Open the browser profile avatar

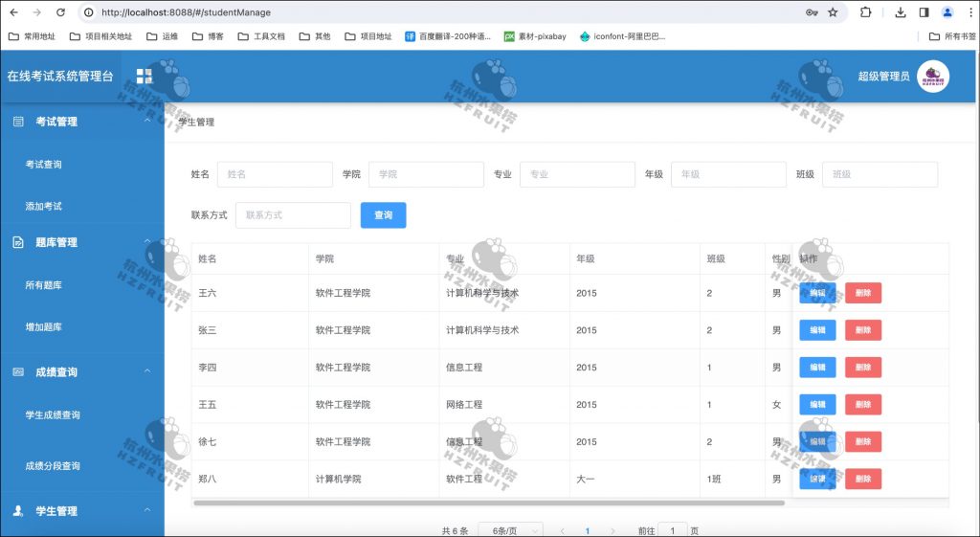click(x=947, y=12)
